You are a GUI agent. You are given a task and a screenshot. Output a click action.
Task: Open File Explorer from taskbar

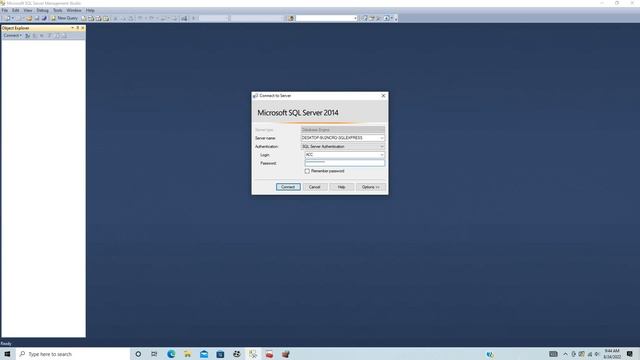(x=187, y=354)
